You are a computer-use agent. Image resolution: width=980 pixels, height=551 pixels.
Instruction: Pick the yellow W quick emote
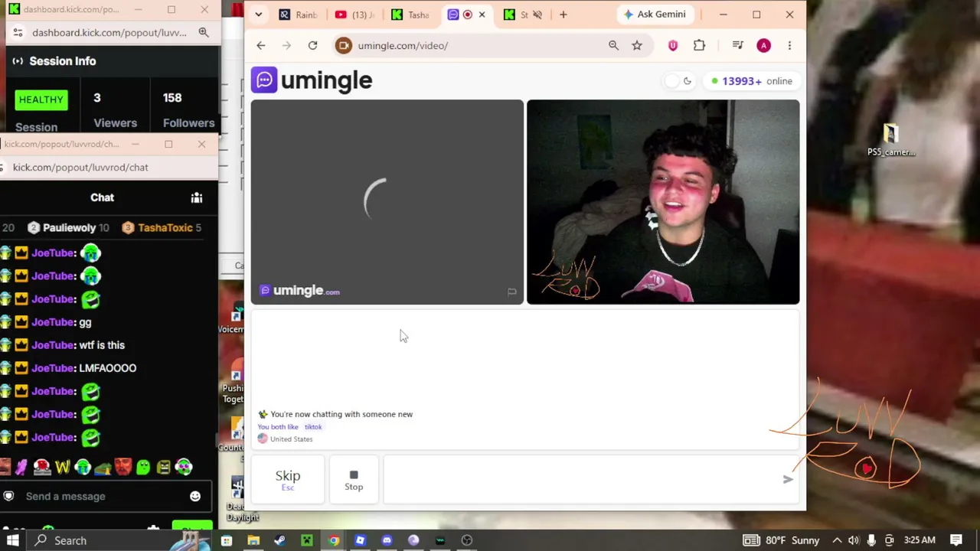coord(63,467)
